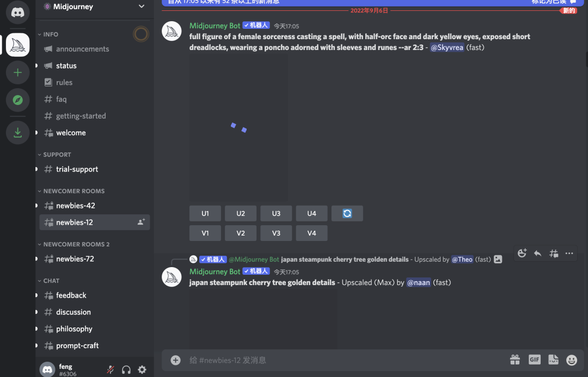Re-roll generation with refresh button
Viewport: 588px width, 377px height.
tap(347, 213)
